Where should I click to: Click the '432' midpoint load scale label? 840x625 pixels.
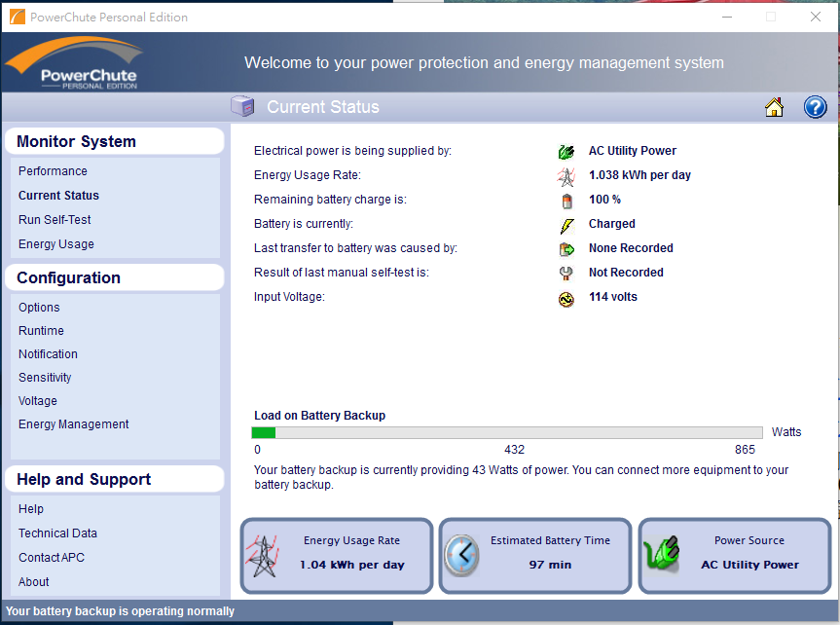pyautogui.click(x=514, y=449)
